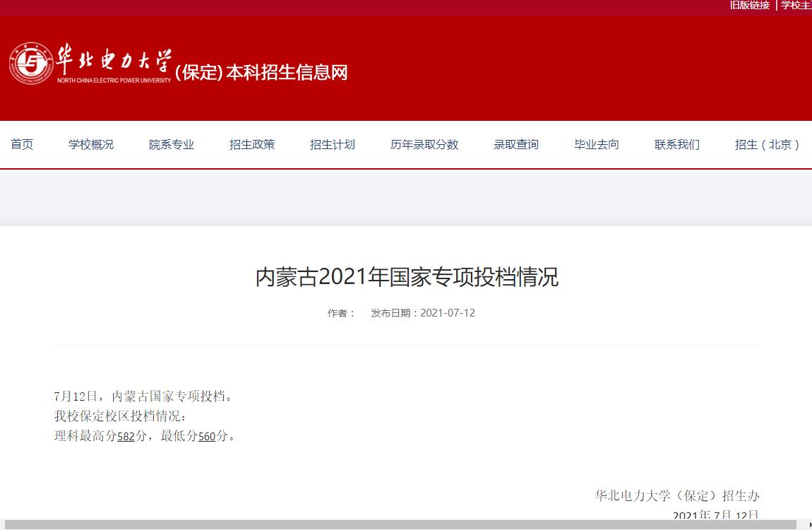Open the 学校概况 menu item
Viewport: 812px width, 530px height.
pos(91,145)
